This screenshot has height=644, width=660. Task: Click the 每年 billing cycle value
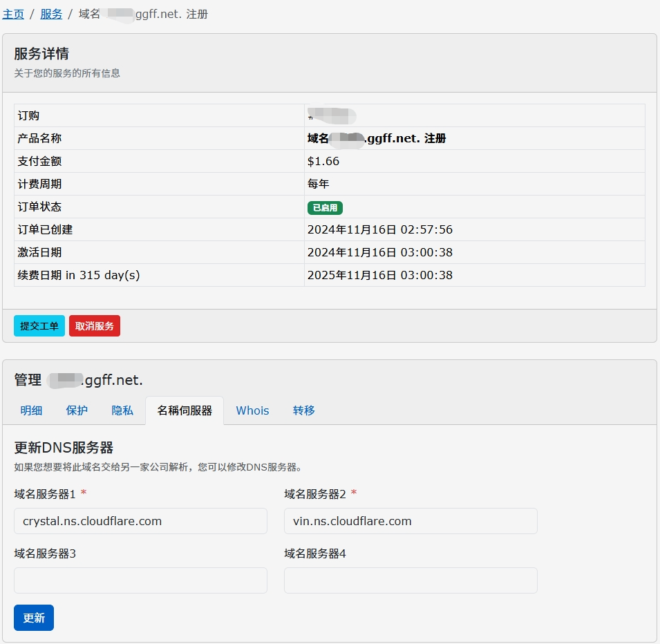point(318,184)
